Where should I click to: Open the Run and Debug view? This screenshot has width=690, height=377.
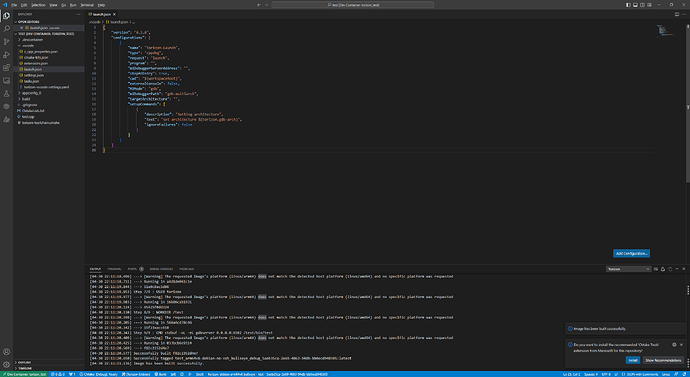click(x=6, y=55)
